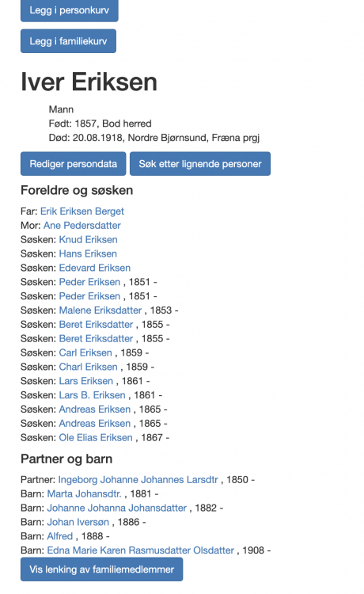Open mother Ane Pedersdatter link
Screen dimensions: 364x594
point(82,226)
